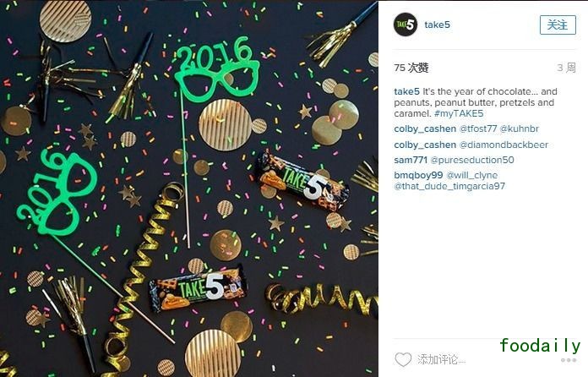Image resolution: width=588 pixels, height=377 pixels.
Task: Open the @pureseduction50 mention
Action: [x=472, y=160]
